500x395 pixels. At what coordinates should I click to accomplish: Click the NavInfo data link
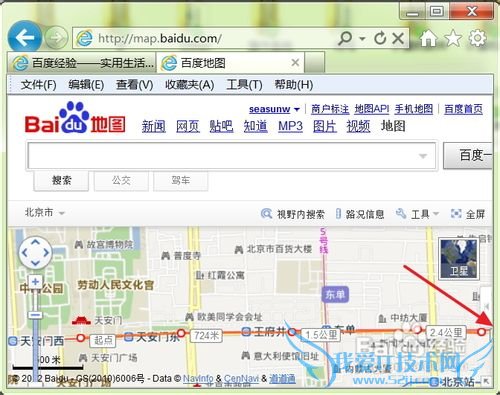point(198,379)
